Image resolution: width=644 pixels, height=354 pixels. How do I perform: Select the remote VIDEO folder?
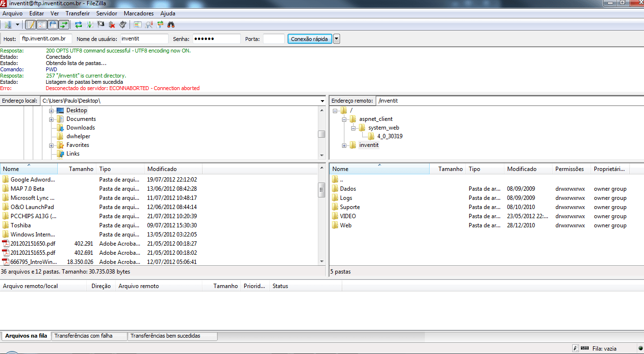click(348, 216)
